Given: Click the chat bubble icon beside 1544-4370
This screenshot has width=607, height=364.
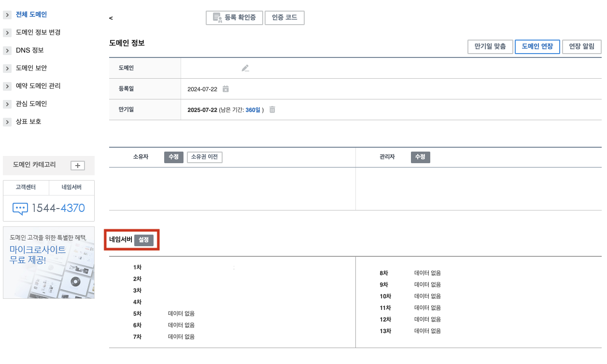Looking at the screenshot, I should click(x=20, y=209).
